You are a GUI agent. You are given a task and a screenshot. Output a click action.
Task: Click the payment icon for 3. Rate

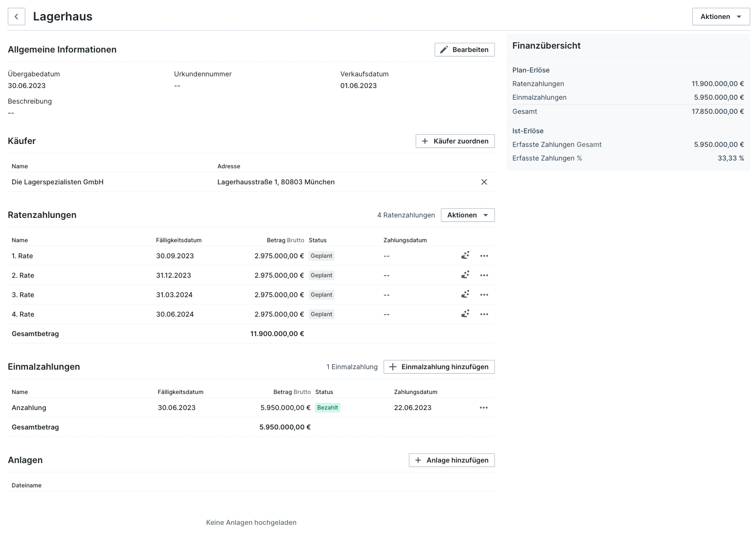click(x=465, y=294)
